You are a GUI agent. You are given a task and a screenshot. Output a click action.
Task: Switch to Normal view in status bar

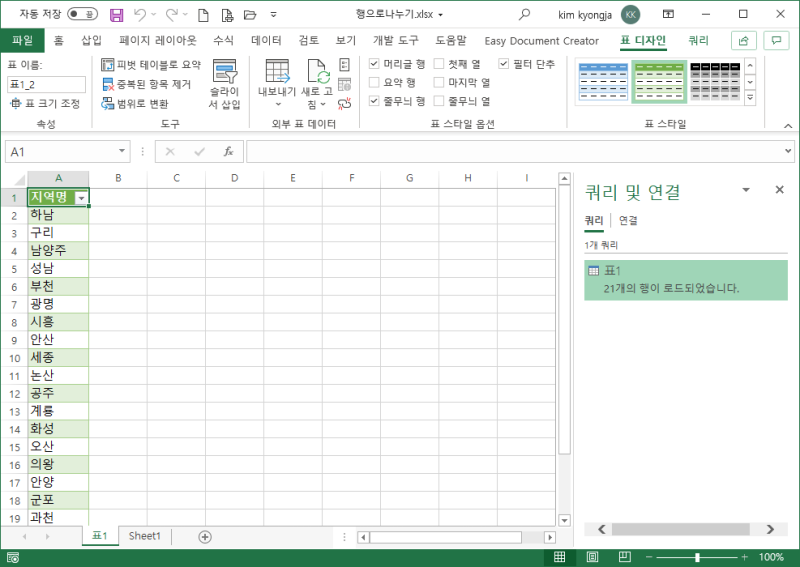[x=559, y=557]
